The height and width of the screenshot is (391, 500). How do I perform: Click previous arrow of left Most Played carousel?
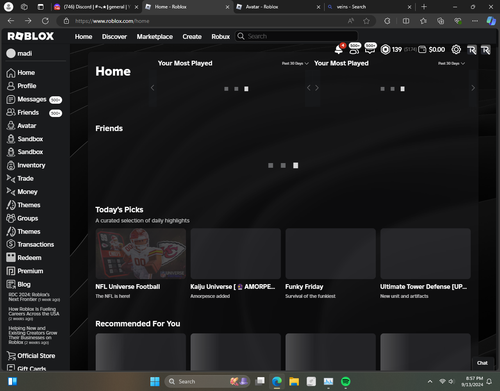click(x=152, y=88)
